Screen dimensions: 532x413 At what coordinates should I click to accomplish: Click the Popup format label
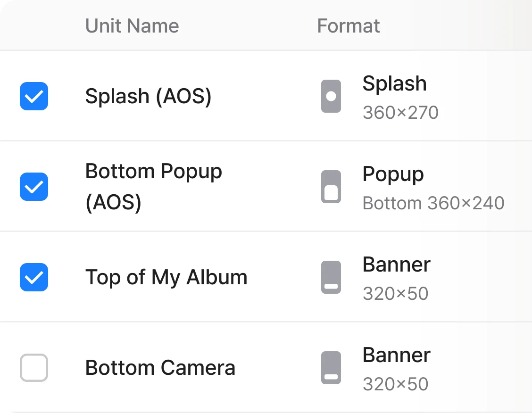(x=393, y=174)
